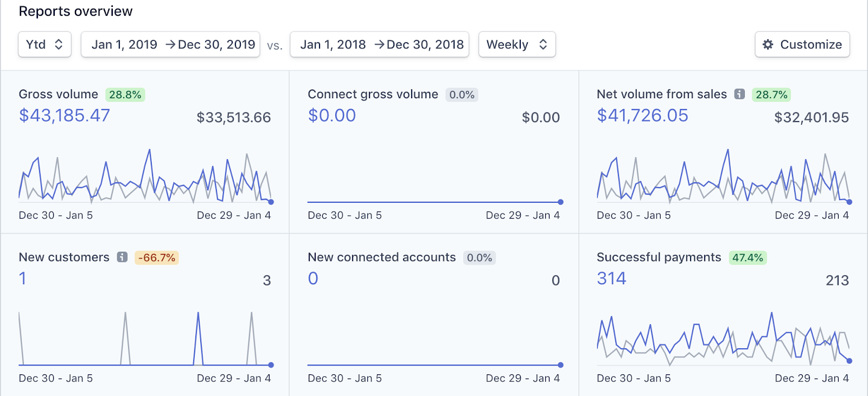
Task: Select the Jan 1, 2018 comparison start date
Action: 333,44
